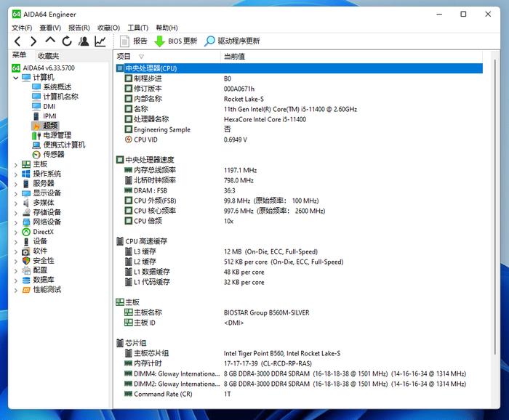Image resolution: width=509 pixels, height=420 pixels.
Task: Select 系统概述 in the tree
Action: [x=52, y=87]
